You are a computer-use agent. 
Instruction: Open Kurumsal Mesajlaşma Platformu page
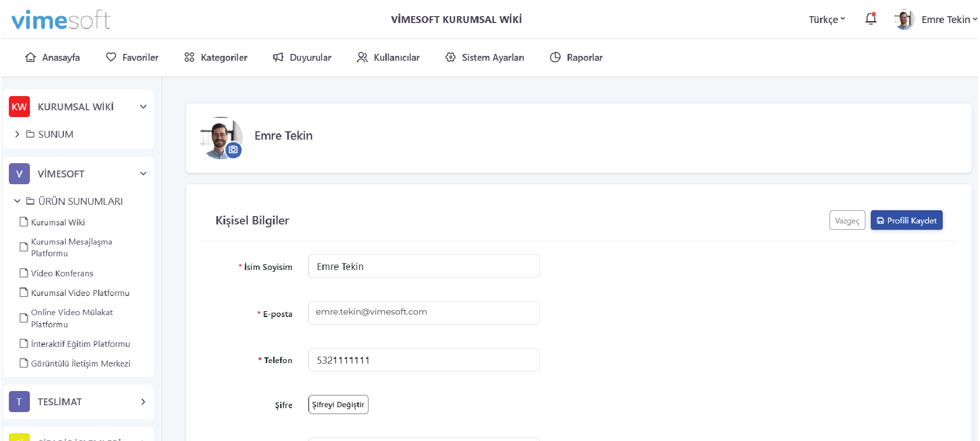point(72,247)
